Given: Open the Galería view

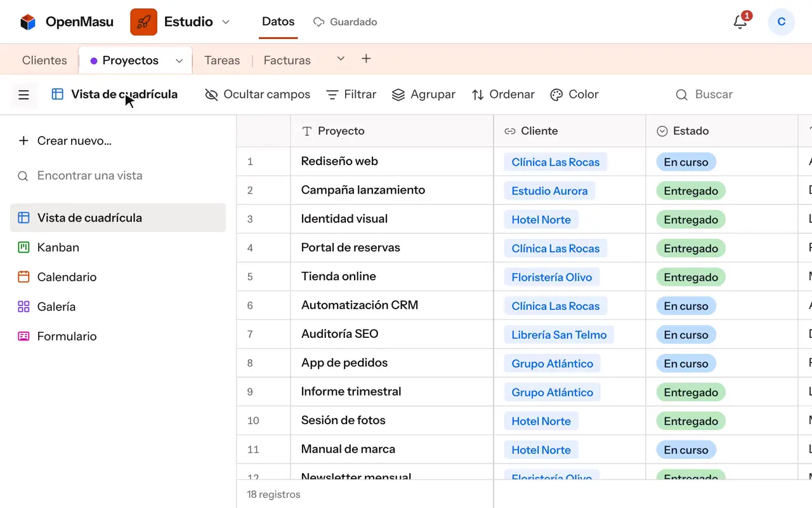Looking at the screenshot, I should coord(118,307).
